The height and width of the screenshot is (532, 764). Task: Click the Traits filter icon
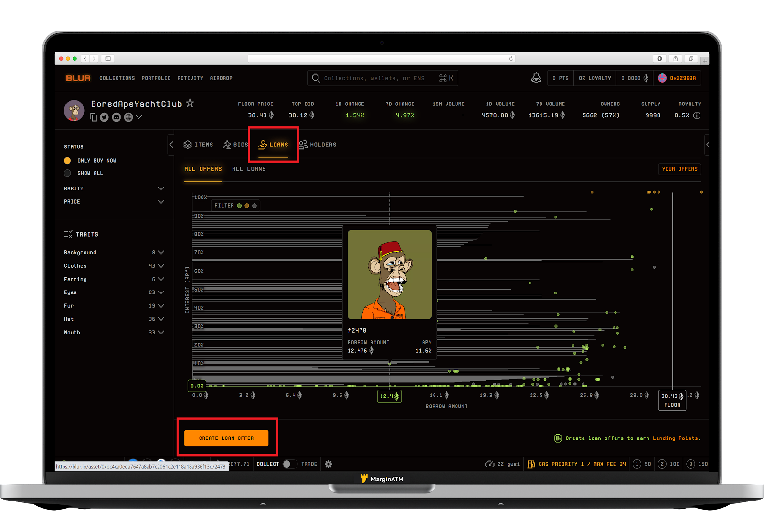[x=68, y=234]
